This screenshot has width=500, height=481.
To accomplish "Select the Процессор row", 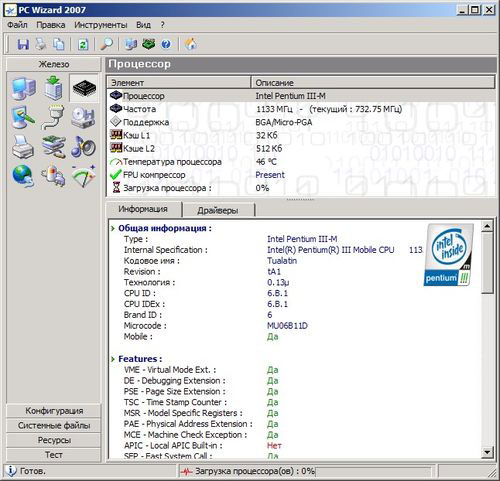I will coord(301,96).
